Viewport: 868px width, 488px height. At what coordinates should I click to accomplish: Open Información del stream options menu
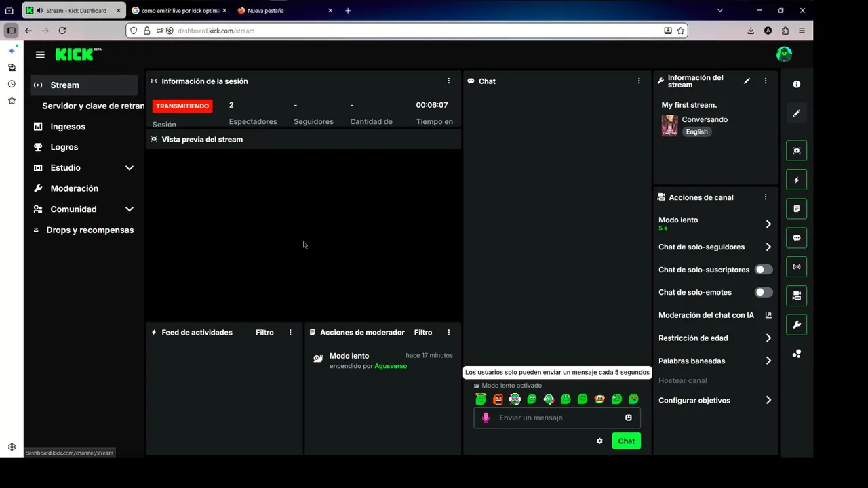[766, 81]
